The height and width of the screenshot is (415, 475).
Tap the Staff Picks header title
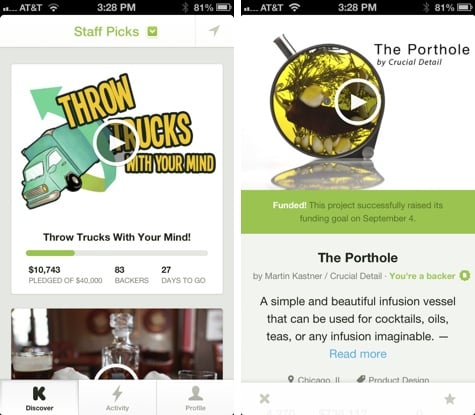(106, 32)
